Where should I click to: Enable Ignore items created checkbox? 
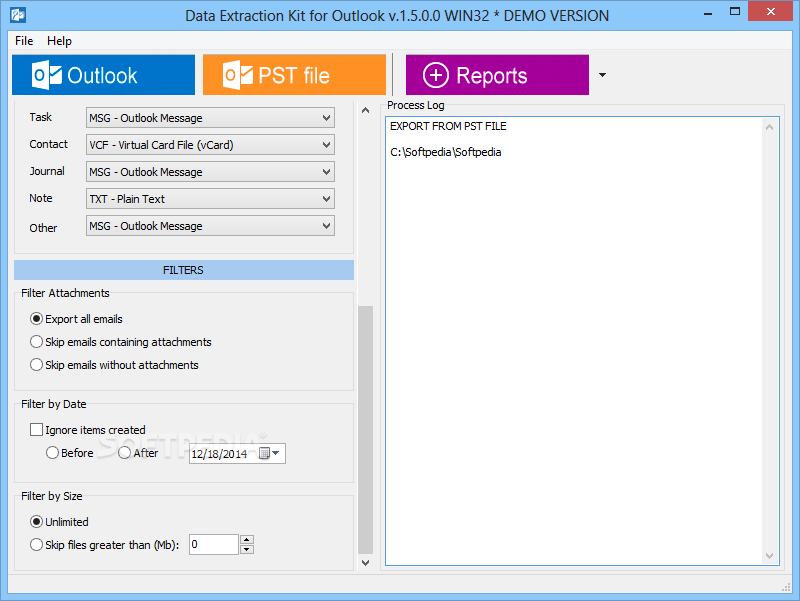(88, 430)
